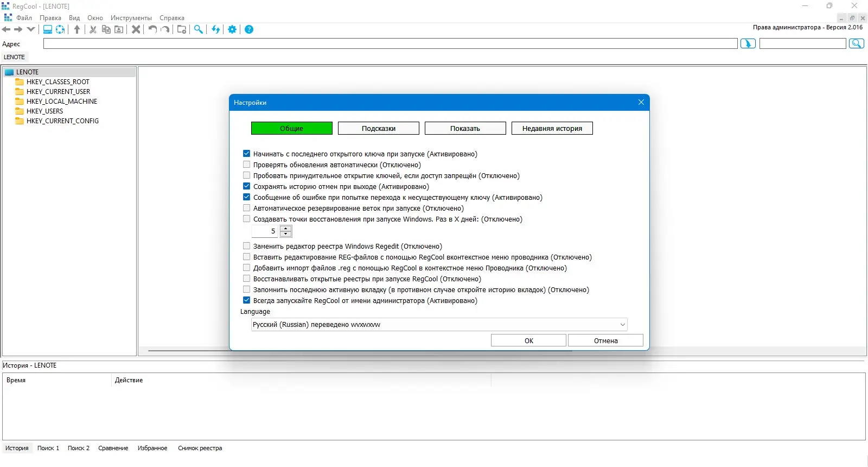Click the inner document minimize icon

click(x=841, y=18)
